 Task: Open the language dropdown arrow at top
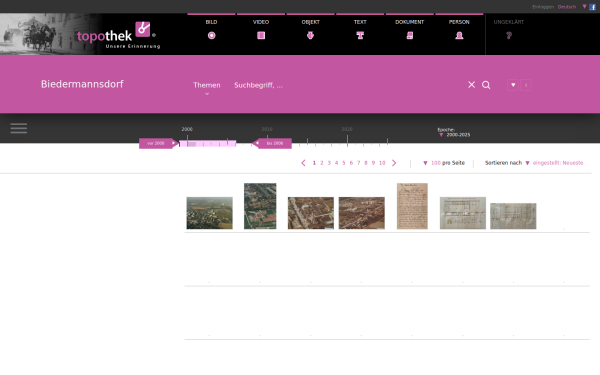(584, 7)
